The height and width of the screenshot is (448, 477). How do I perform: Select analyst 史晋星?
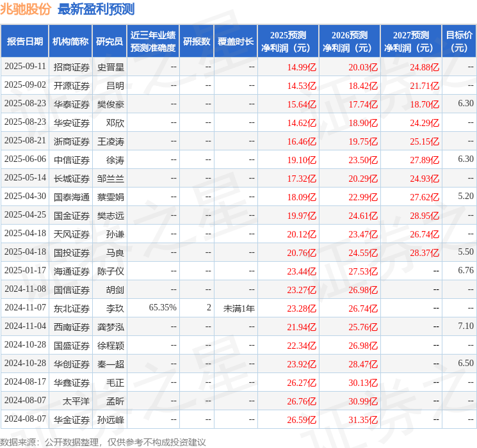[x=111, y=67]
